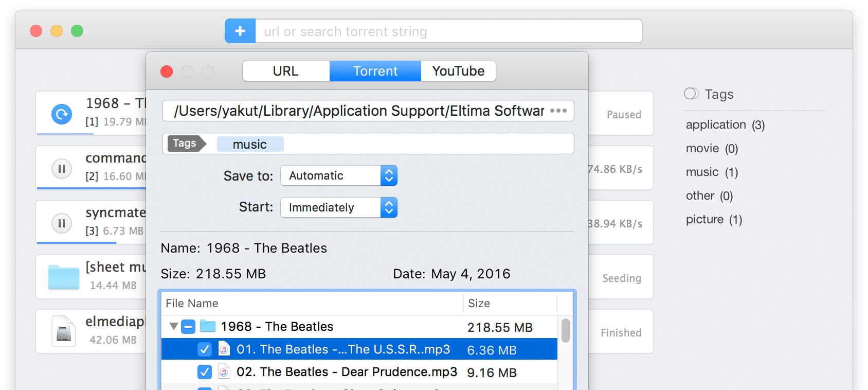Pause the syncmate download

[x=62, y=223]
